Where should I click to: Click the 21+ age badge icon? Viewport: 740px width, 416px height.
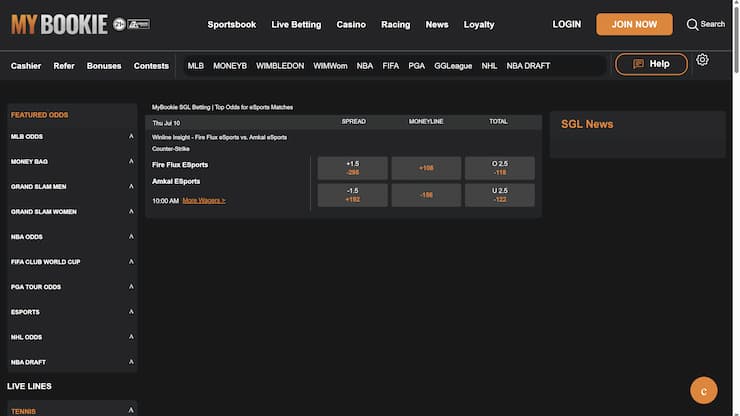[x=119, y=24]
